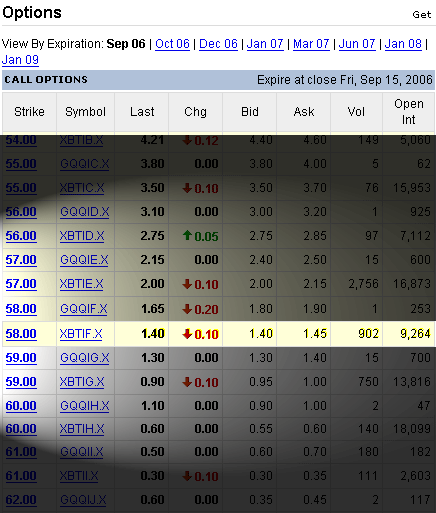
Task: Click strike 61.00 in XBTII.X row
Action: 21,476
